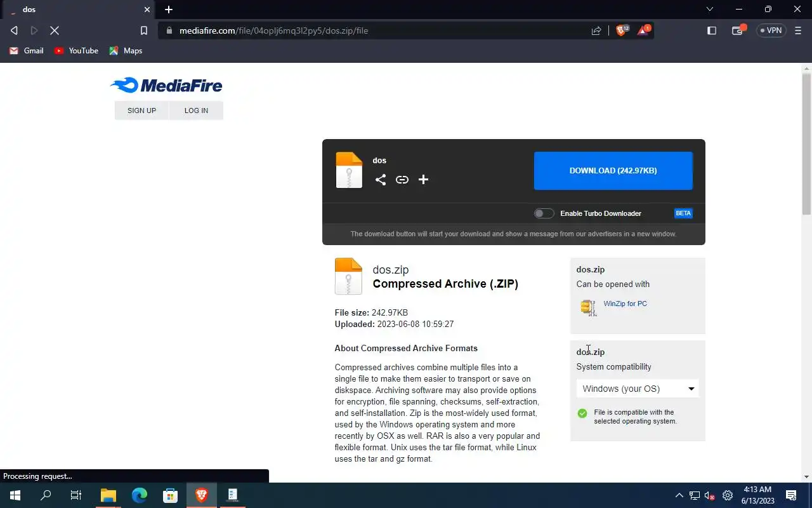Click 'Compressed Archive (.ZIP)' heading
The height and width of the screenshot is (508, 812).
[445, 284]
